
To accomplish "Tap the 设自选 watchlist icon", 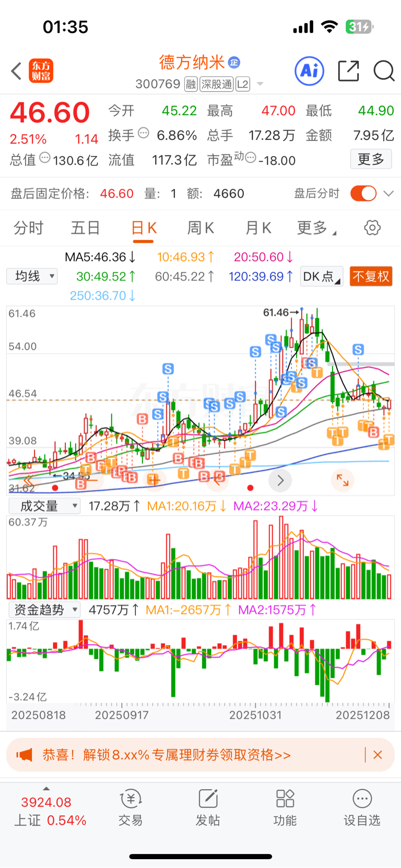I will click(x=362, y=807).
